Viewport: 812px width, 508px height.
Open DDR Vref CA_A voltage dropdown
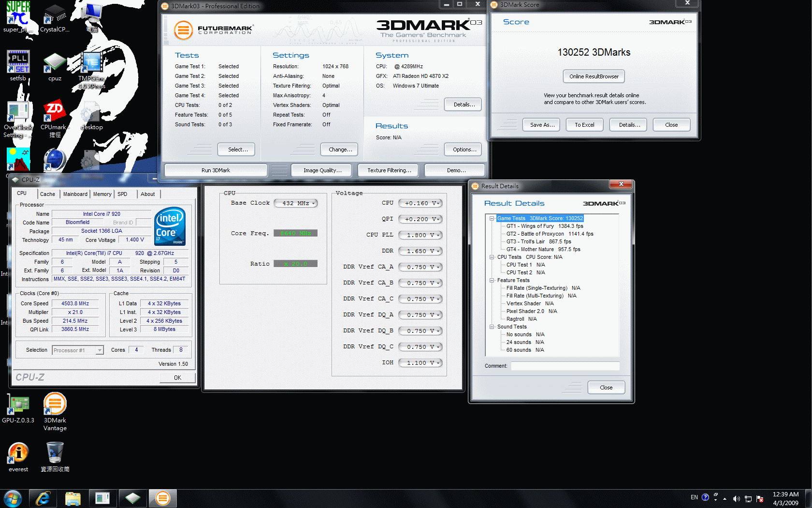click(x=420, y=267)
